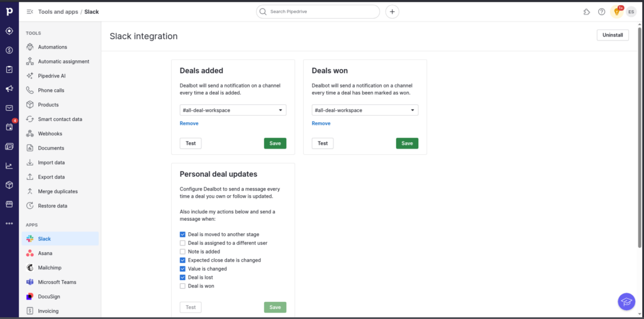Open Insights chart icon in left rail
Screen dimensions: 644x319
9,165
